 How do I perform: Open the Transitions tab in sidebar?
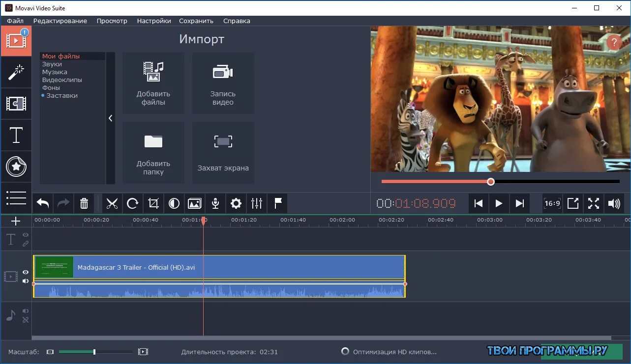(x=16, y=104)
